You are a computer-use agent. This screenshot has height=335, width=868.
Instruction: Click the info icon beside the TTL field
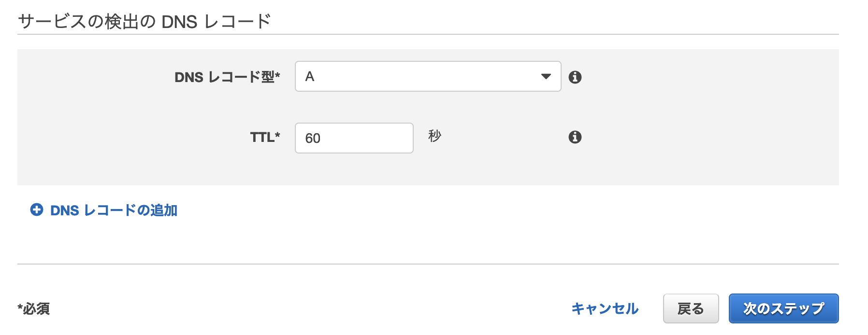pyautogui.click(x=575, y=137)
